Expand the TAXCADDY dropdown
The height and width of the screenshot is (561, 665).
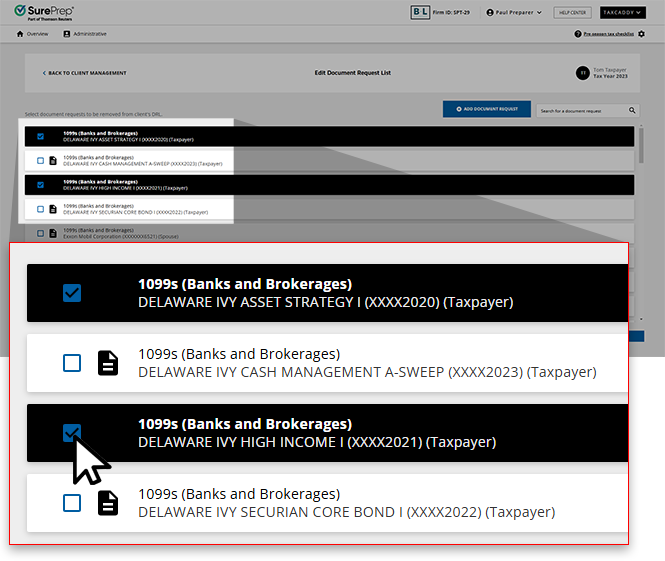pos(623,12)
